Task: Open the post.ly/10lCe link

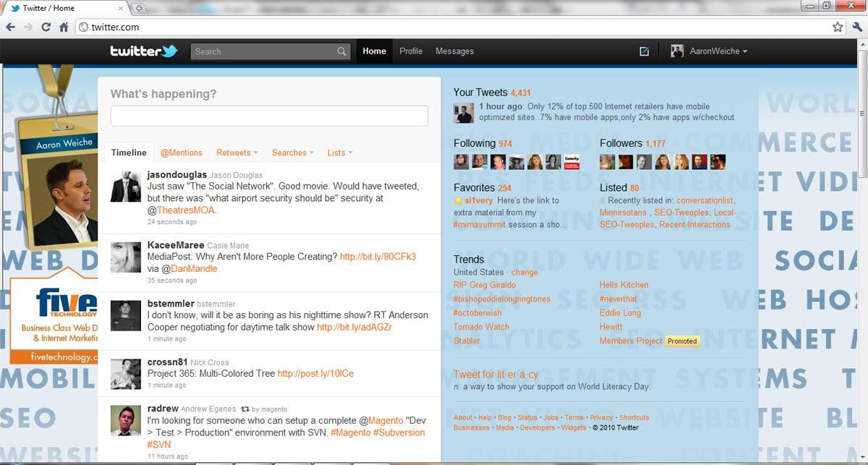Action: click(x=315, y=374)
